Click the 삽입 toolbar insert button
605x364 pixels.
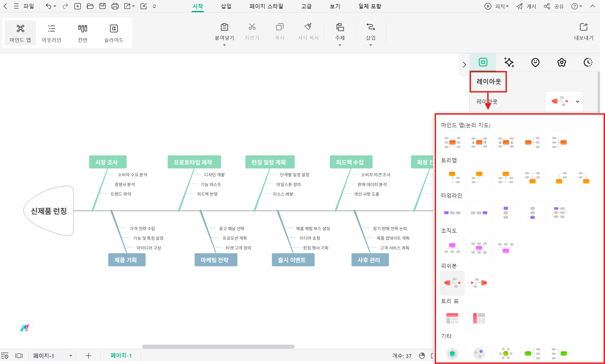tap(370, 34)
